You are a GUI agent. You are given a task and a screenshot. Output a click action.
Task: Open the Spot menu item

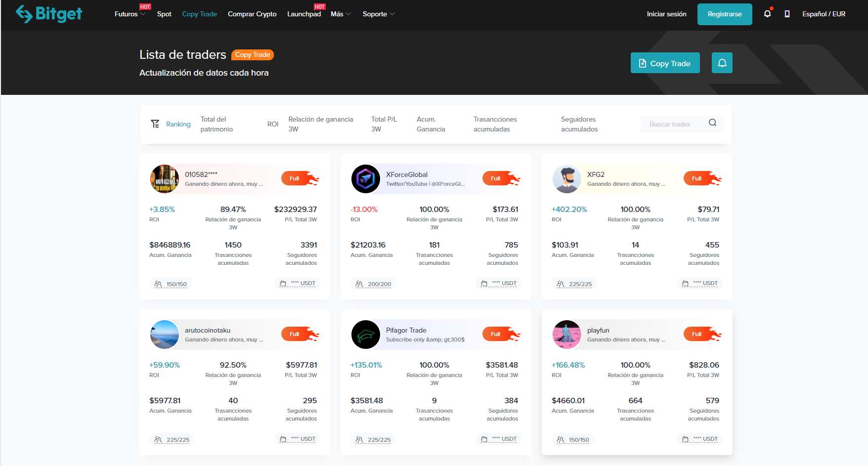(164, 14)
